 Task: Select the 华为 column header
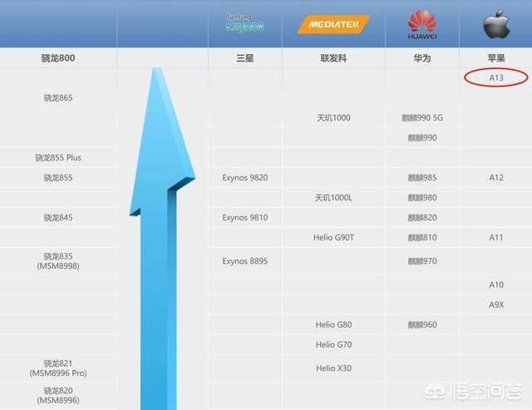pyautogui.click(x=422, y=58)
